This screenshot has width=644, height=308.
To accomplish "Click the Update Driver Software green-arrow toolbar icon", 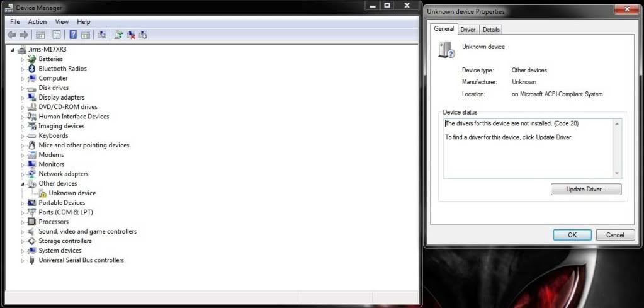I will click(119, 35).
